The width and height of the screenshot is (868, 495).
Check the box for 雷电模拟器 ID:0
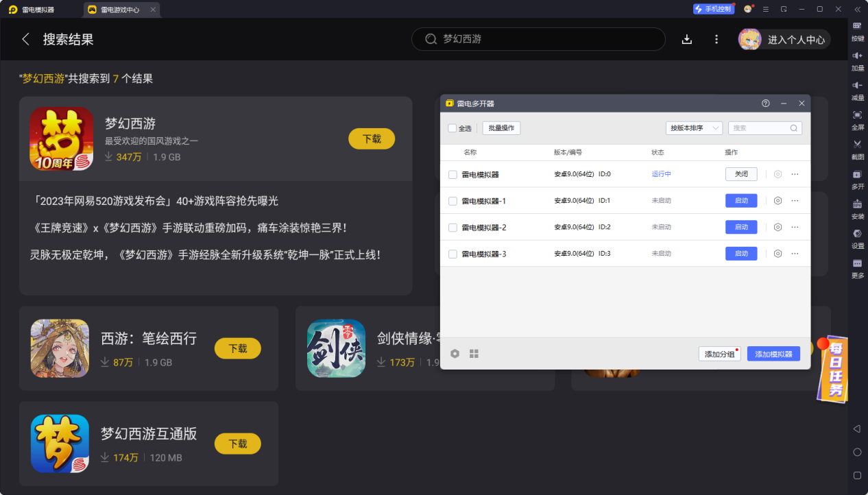453,175
